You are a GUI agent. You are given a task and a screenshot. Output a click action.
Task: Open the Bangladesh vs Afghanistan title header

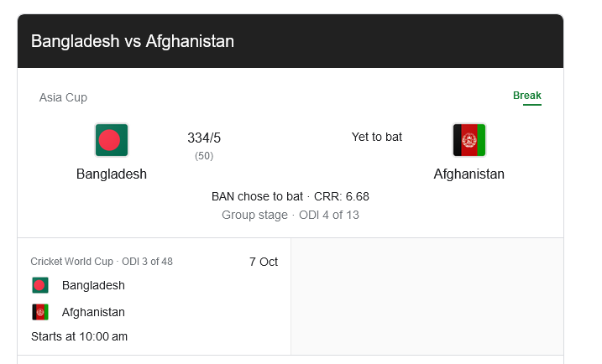pos(133,41)
